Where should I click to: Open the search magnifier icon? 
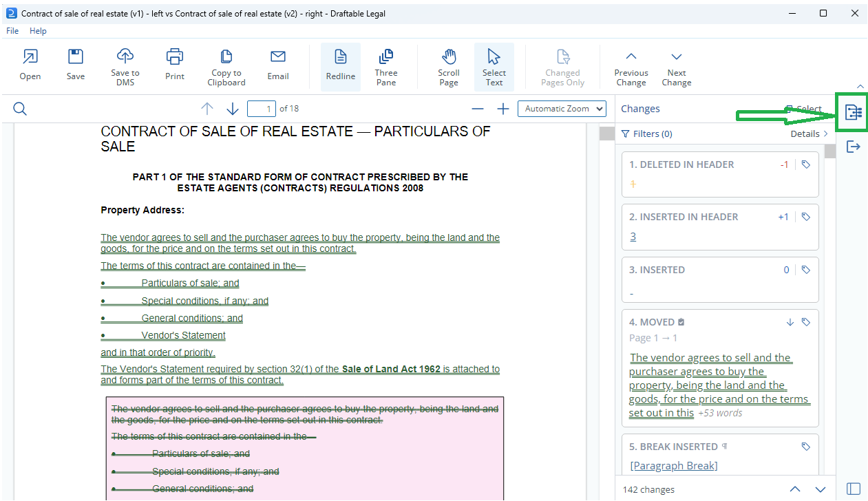[x=20, y=109]
